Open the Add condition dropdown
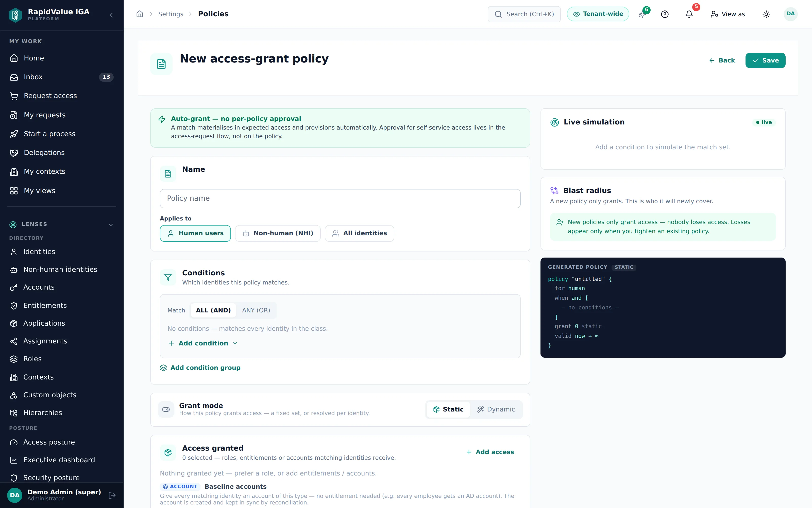 click(x=203, y=343)
